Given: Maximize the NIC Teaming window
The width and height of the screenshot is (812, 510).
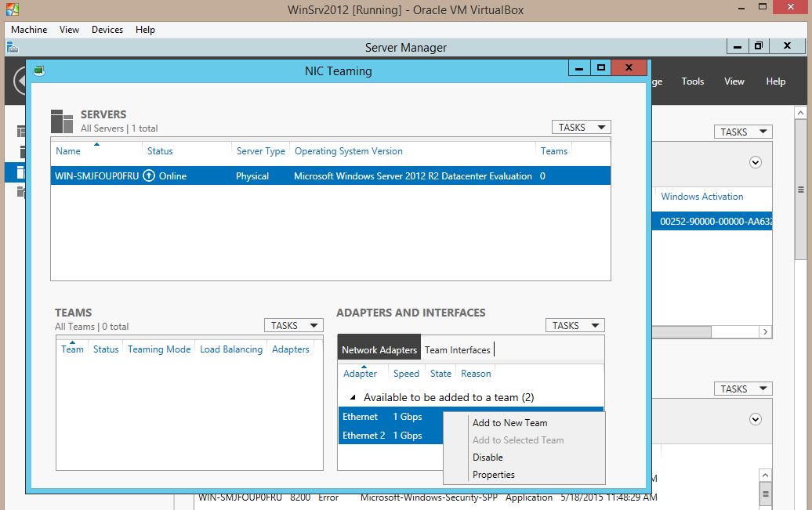Looking at the screenshot, I should coord(600,68).
